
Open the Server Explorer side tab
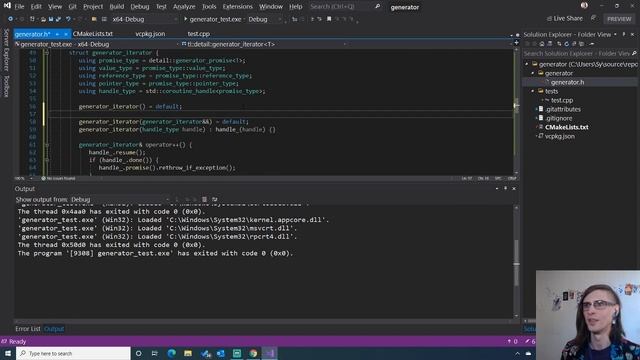[x=6, y=49]
